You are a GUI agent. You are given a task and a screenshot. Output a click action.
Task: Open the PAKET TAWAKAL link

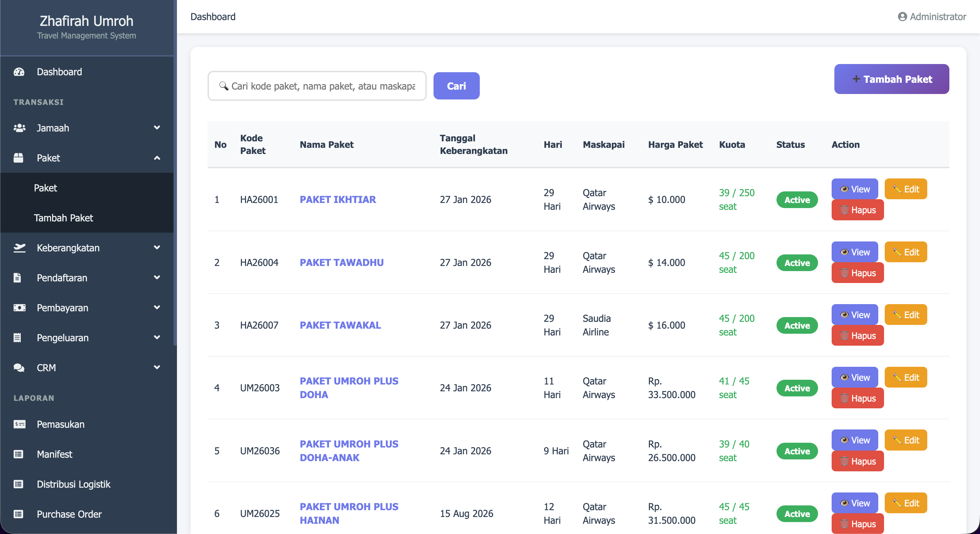point(340,325)
